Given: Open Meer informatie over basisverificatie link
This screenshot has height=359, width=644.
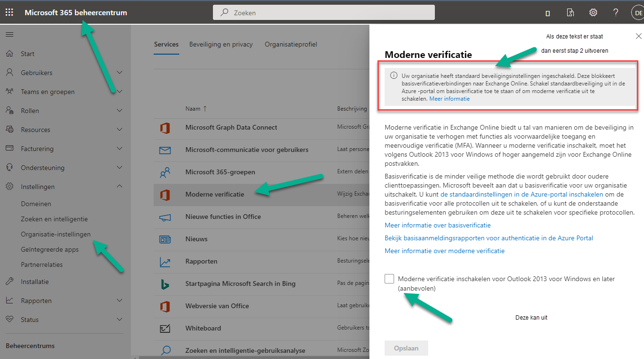Looking at the screenshot, I should coord(438,225).
